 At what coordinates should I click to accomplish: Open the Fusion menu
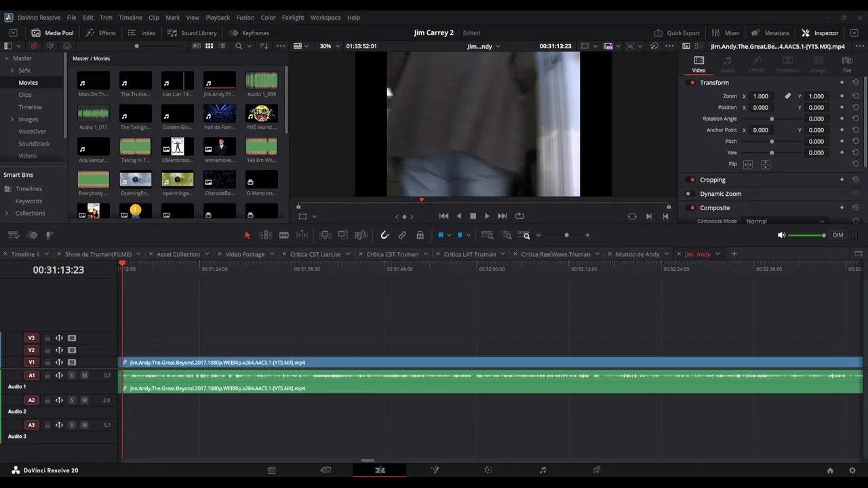[x=245, y=18]
